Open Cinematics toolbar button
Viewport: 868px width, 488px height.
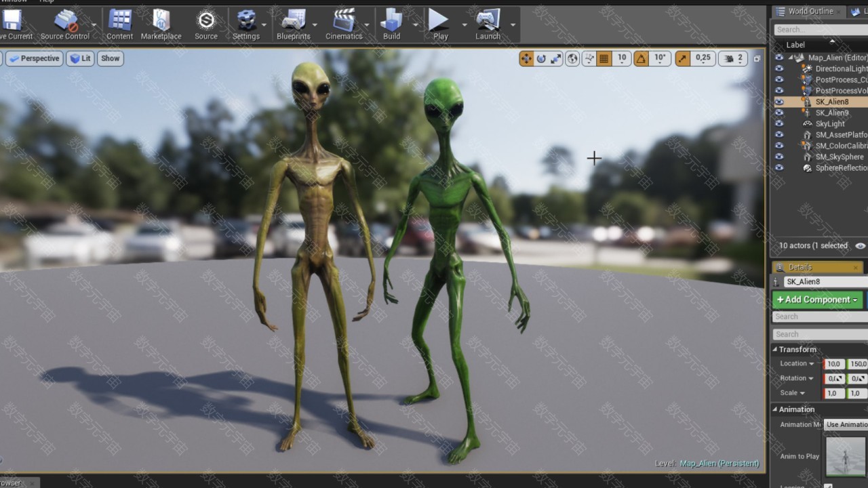344,24
